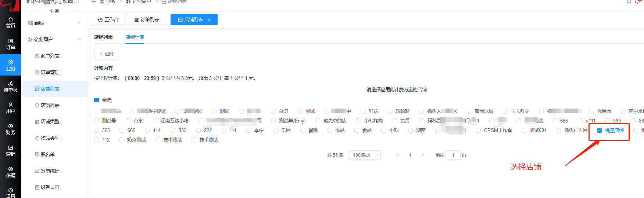Check the 鲜花 shop checkbox

363,111
